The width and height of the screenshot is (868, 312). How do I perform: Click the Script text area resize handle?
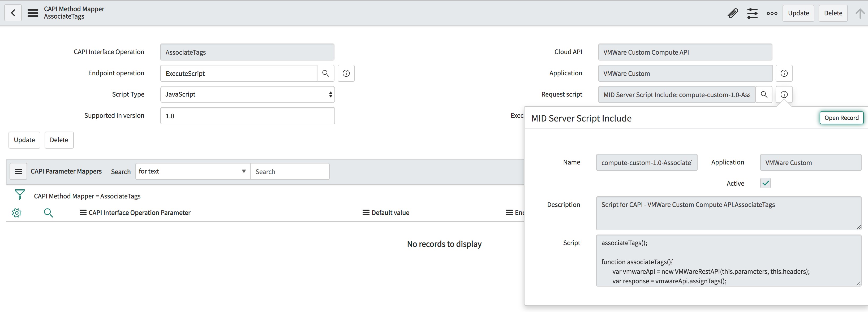[858, 284]
